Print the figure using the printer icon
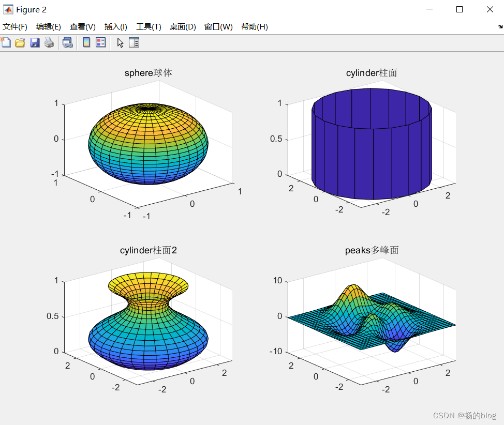The height and width of the screenshot is (425, 504). click(x=49, y=42)
